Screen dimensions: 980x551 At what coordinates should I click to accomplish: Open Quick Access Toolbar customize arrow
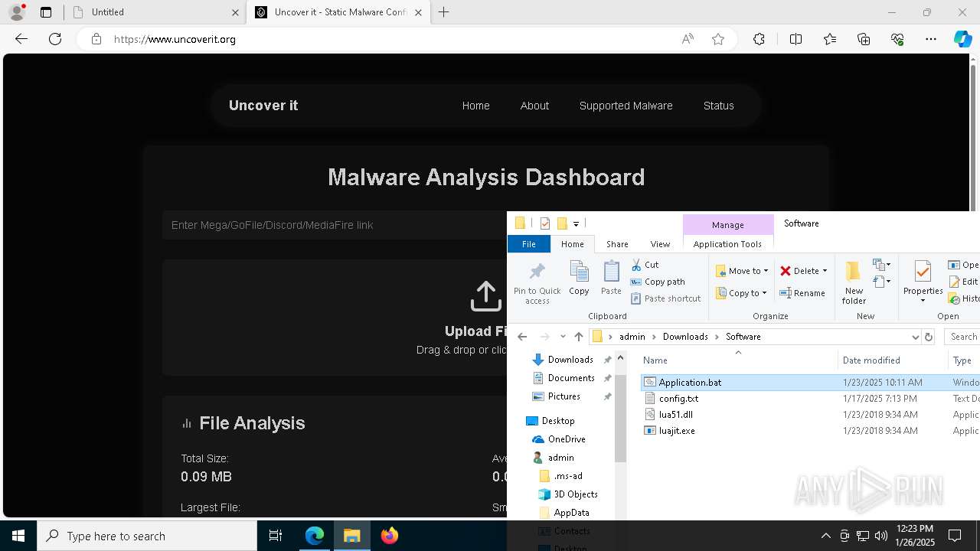576,223
